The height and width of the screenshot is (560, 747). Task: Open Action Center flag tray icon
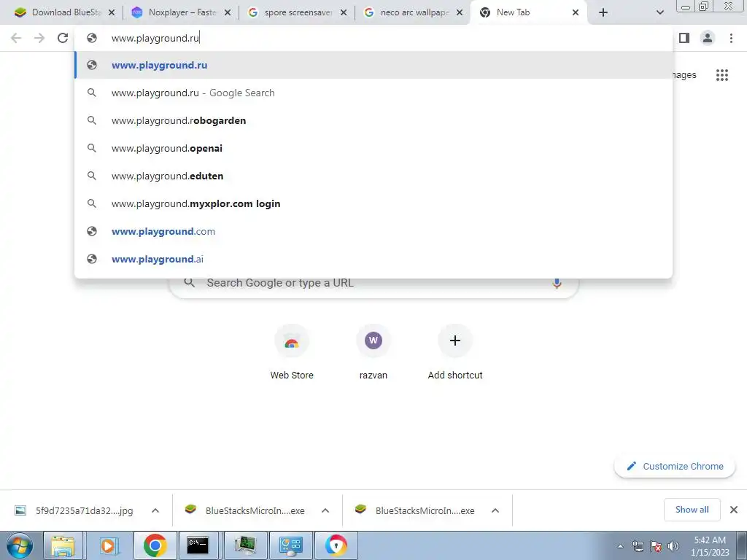(656, 546)
